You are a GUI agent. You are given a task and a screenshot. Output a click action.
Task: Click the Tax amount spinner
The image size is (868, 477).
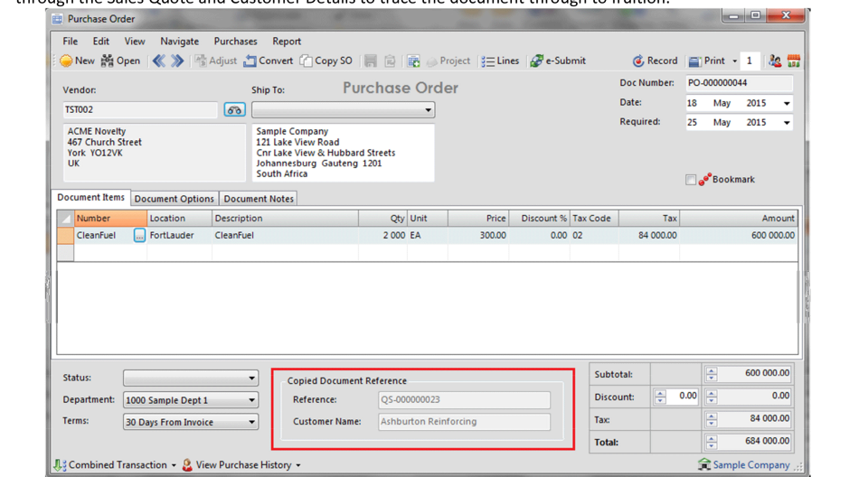[712, 419]
